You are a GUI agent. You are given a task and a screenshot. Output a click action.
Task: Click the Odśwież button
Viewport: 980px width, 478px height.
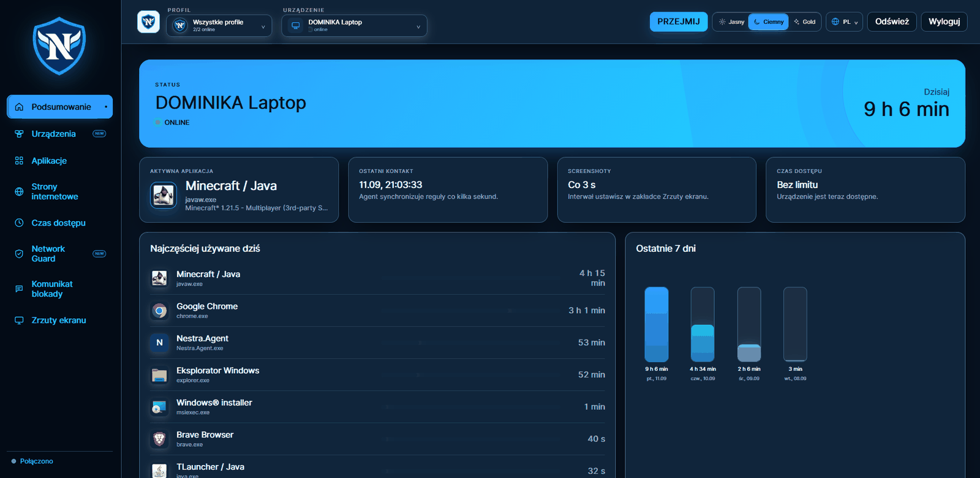point(892,21)
